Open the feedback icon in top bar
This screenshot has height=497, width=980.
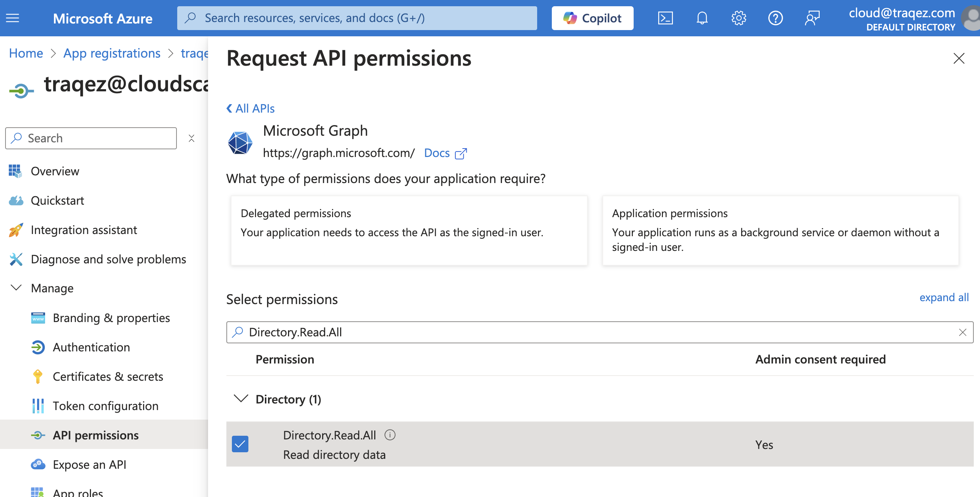pyautogui.click(x=812, y=18)
